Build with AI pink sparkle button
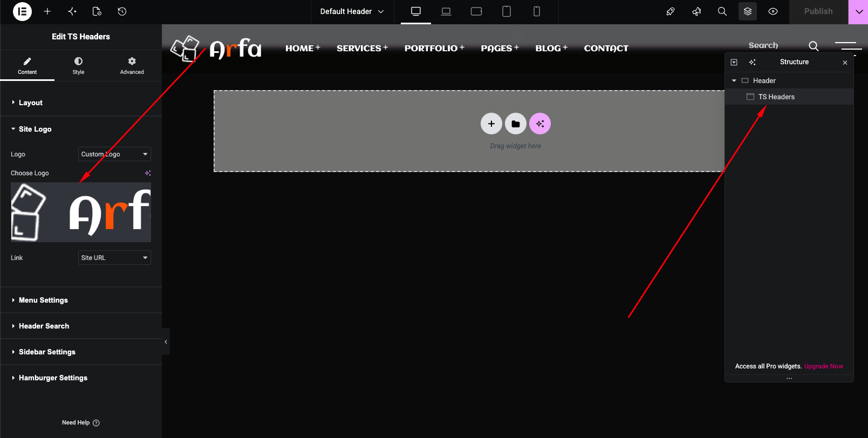 (540, 124)
